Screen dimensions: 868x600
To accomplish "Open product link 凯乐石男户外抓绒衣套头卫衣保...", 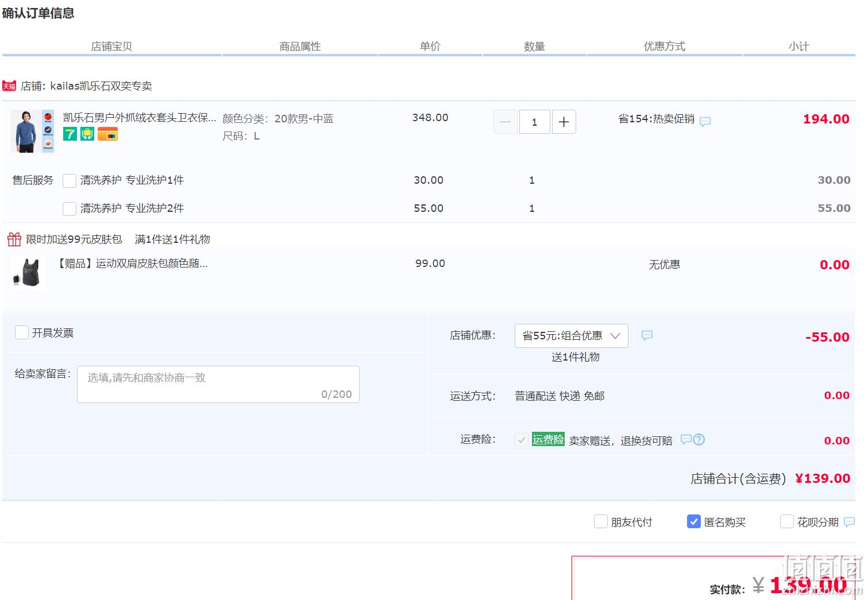I will click(x=140, y=118).
